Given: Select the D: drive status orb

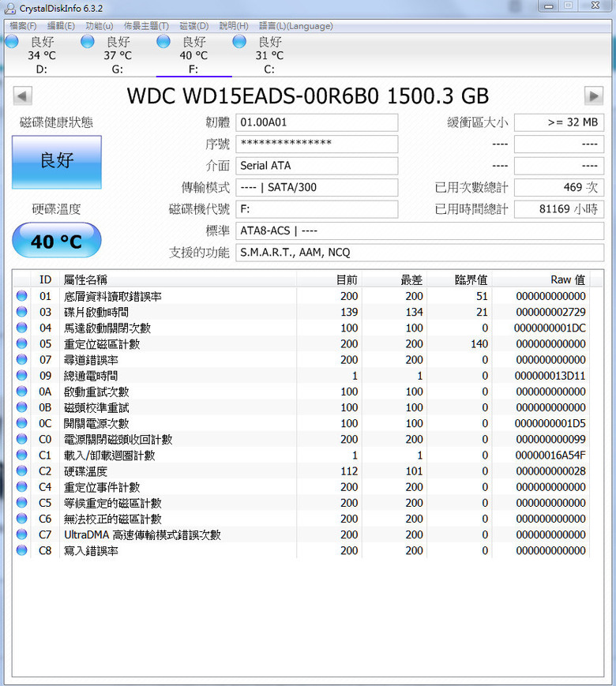Looking at the screenshot, I should click(x=12, y=42).
